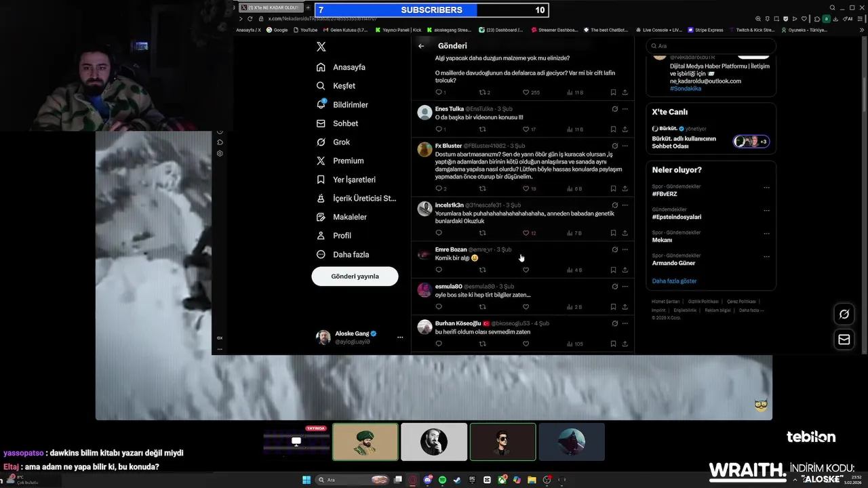
Task: Retweet Fx Bluster's tweet
Action: (x=483, y=188)
